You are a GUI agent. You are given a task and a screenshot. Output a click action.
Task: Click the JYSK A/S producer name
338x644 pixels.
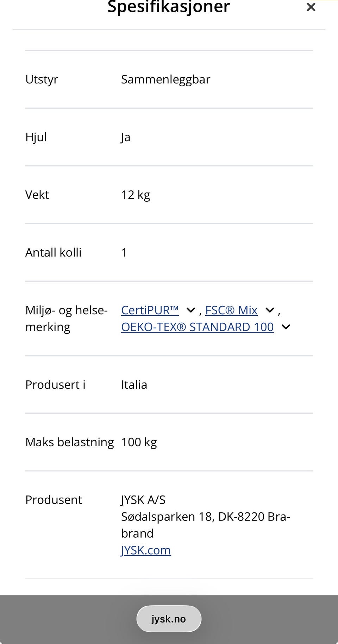[143, 500]
